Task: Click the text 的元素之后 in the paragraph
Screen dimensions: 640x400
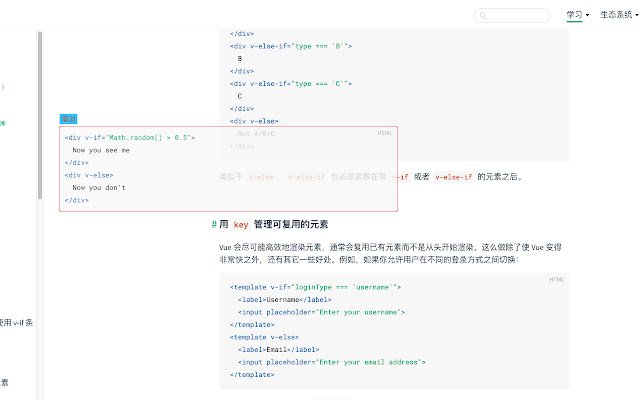Action: point(500,177)
